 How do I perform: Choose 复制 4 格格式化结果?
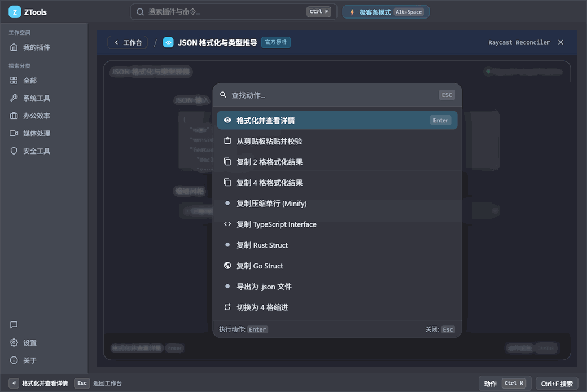pos(337,183)
